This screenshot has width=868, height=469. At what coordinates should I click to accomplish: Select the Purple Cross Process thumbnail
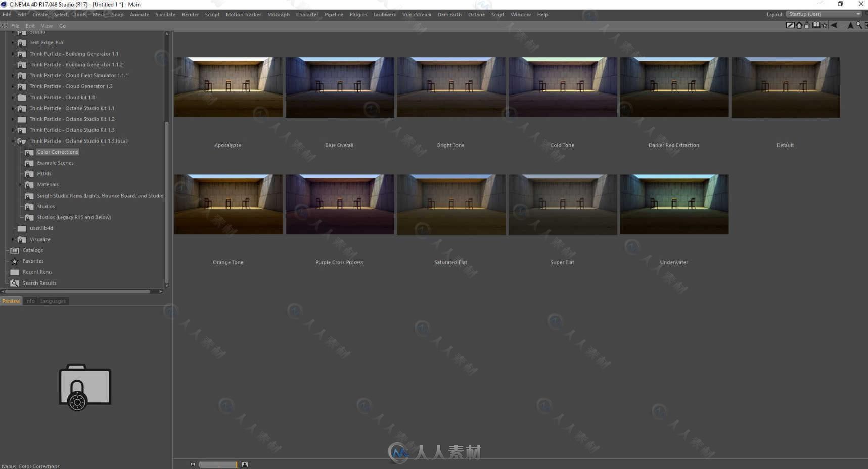point(340,204)
